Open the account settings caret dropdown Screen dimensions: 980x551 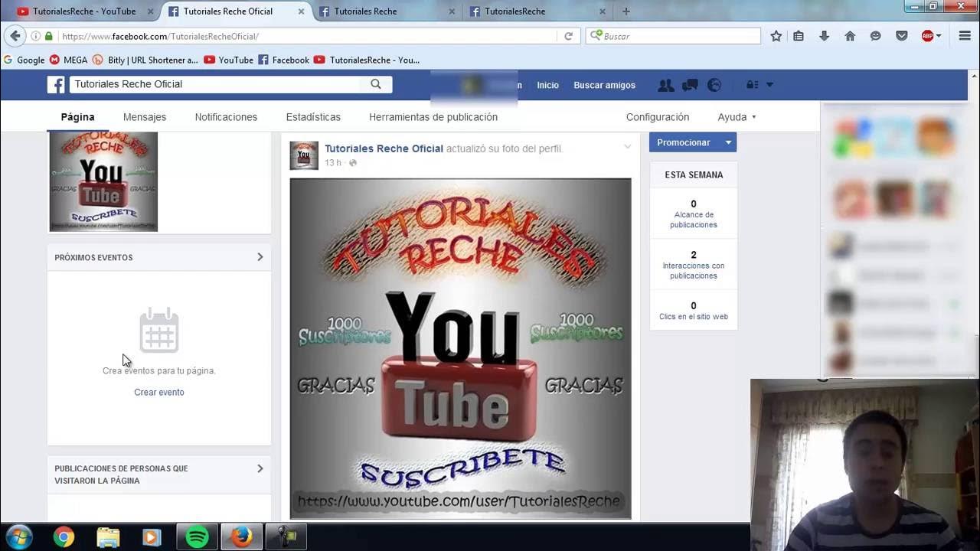[770, 85]
